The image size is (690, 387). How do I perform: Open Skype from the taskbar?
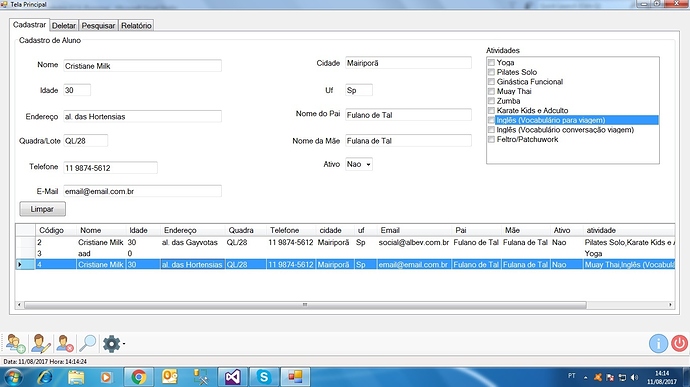264,377
